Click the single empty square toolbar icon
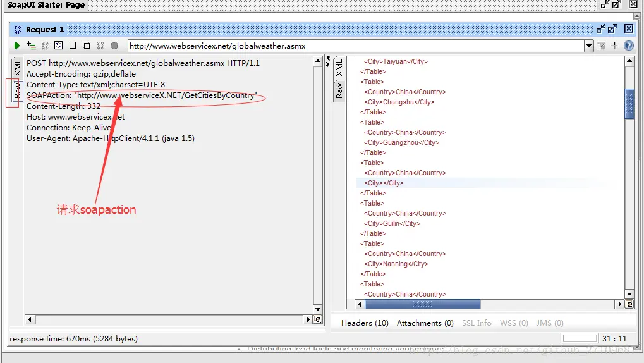 coord(73,46)
